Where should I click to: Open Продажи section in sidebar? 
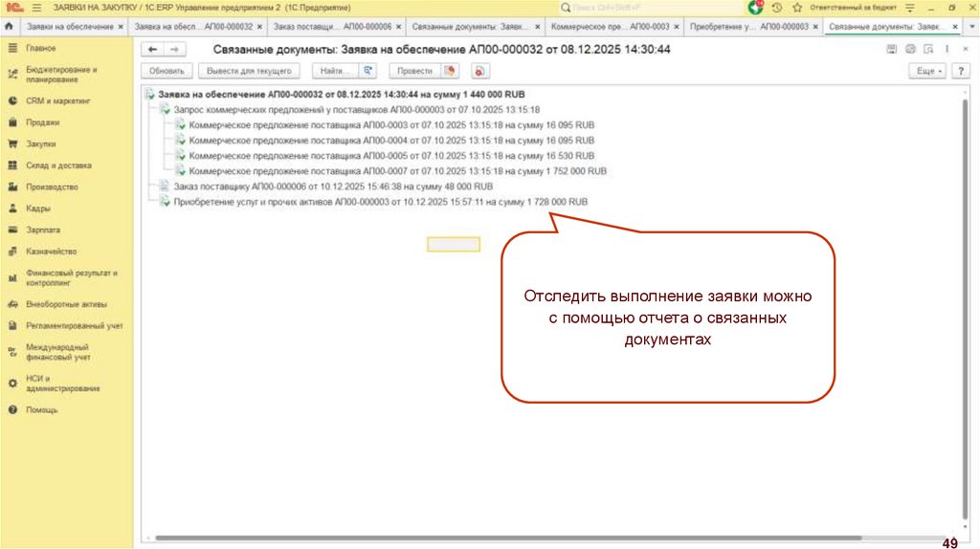click(x=42, y=122)
